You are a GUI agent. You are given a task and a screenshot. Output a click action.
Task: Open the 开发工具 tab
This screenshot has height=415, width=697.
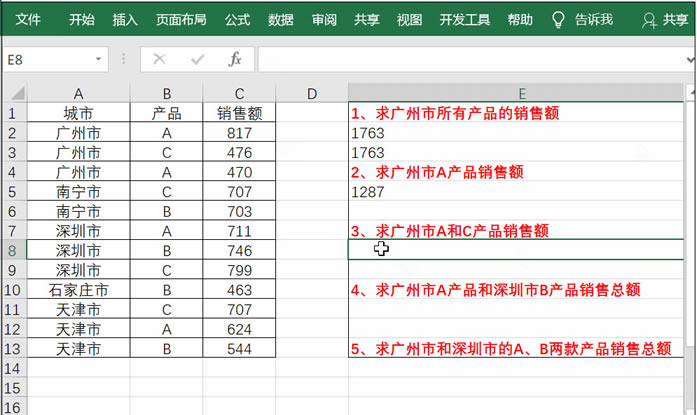(465, 19)
